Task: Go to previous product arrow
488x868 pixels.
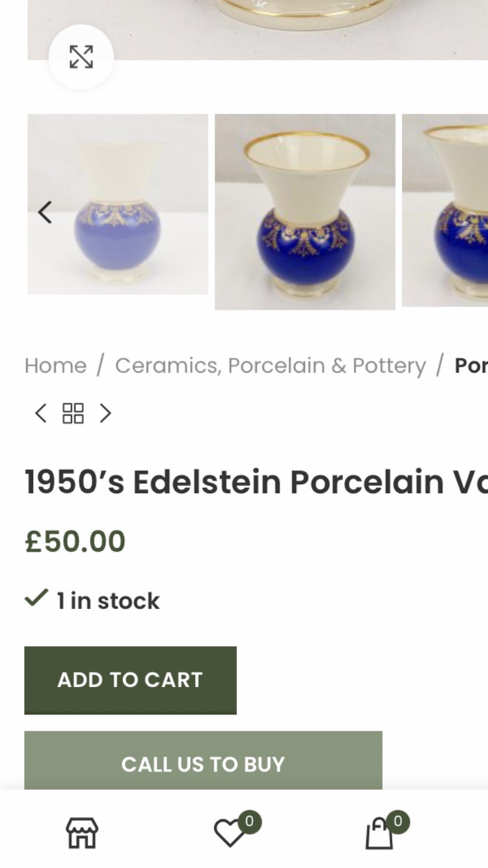Action: tap(40, 413)
